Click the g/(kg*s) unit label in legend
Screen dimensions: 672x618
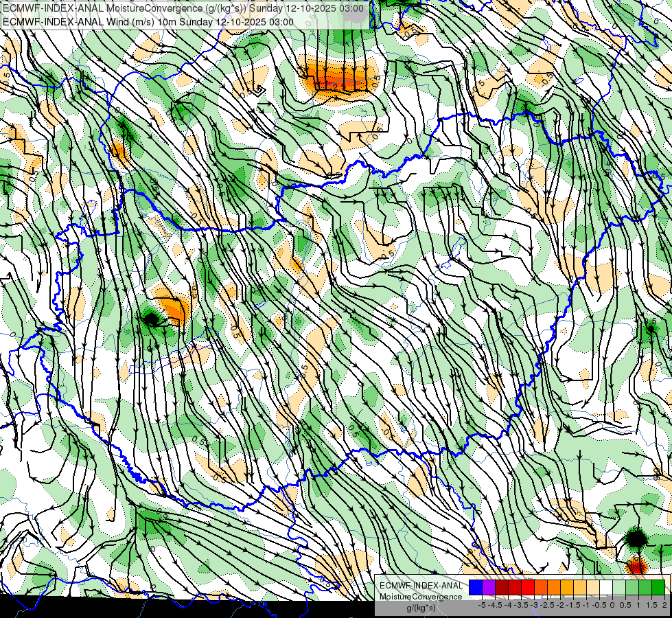click(421, 608)
